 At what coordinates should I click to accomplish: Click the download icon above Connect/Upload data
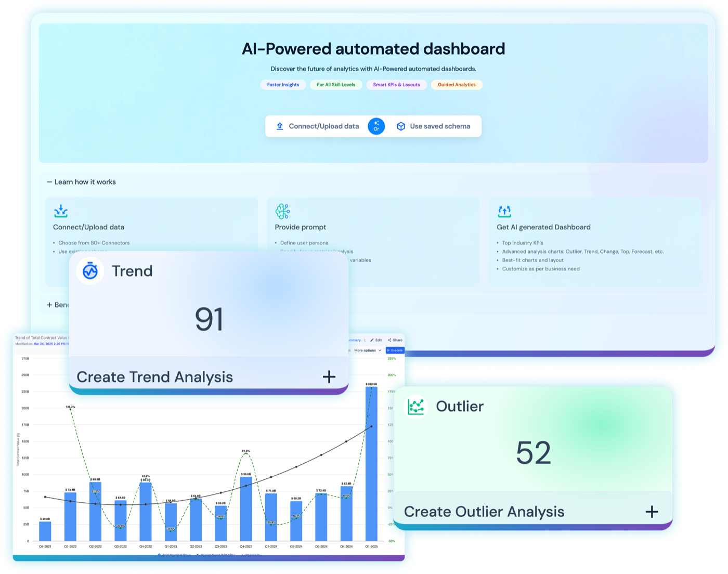click(61, 211)
